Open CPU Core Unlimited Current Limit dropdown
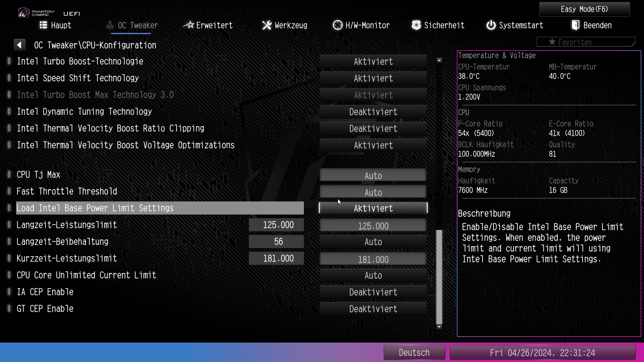644x362 pixels. click(373, 276)
